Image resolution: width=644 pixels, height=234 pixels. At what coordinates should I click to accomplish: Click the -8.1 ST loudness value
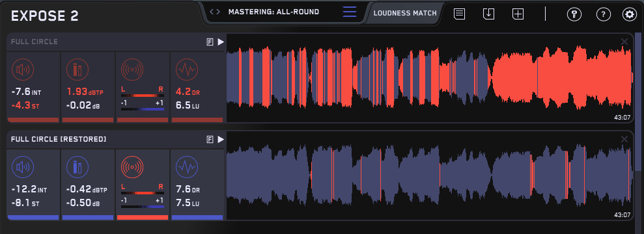[x=25, y=203]
